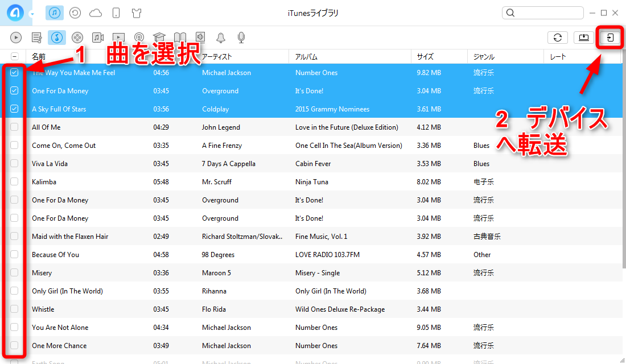Screen dimensions: 626x364
Task: Click the AnyTrans logo icon
Action: 15,13
